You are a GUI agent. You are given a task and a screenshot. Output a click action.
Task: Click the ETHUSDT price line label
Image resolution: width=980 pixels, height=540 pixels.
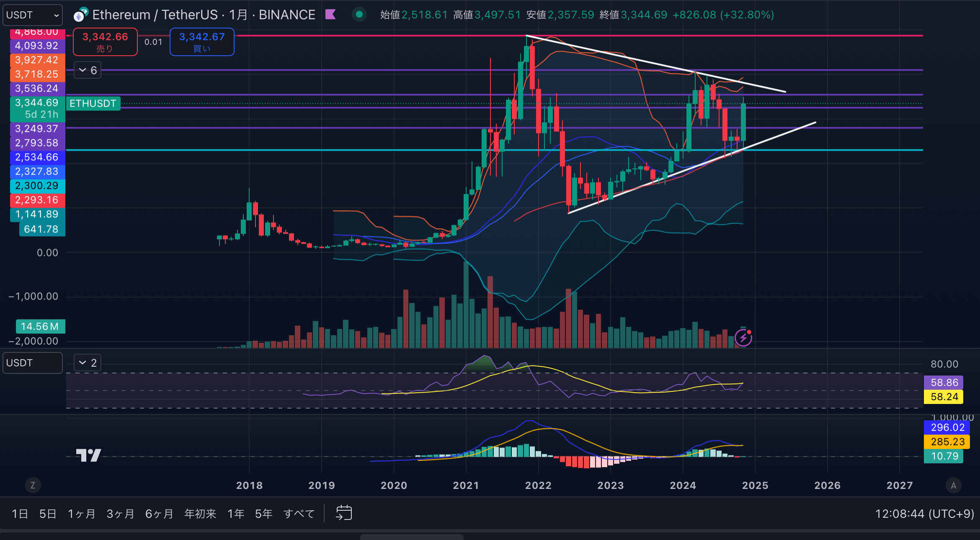[x=93, y=103]
